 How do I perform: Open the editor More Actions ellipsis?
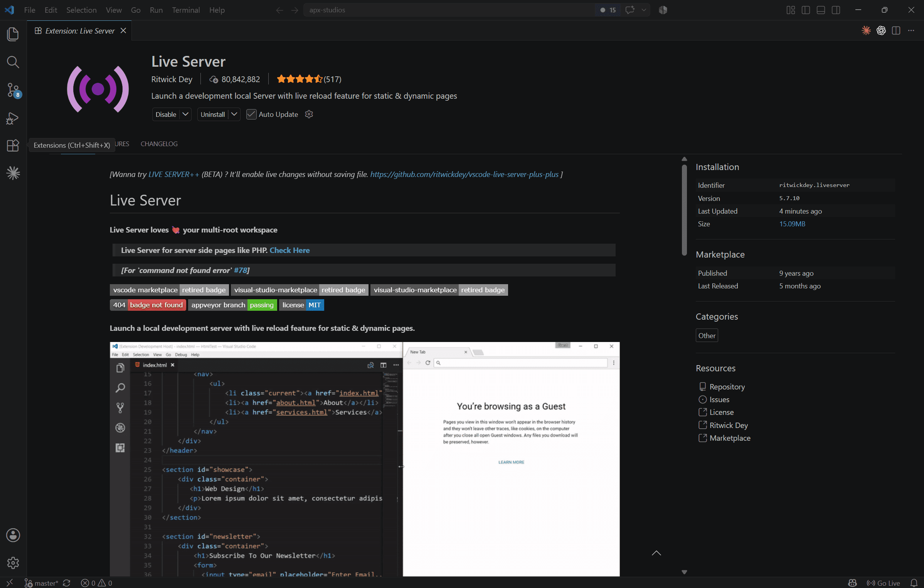[x=911, y=30]
